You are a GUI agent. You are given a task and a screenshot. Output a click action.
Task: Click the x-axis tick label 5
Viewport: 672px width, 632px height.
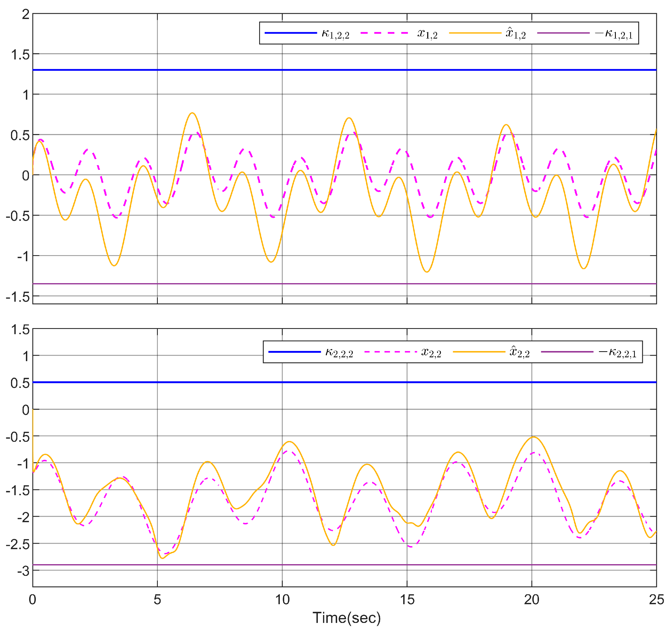[157, 600]
